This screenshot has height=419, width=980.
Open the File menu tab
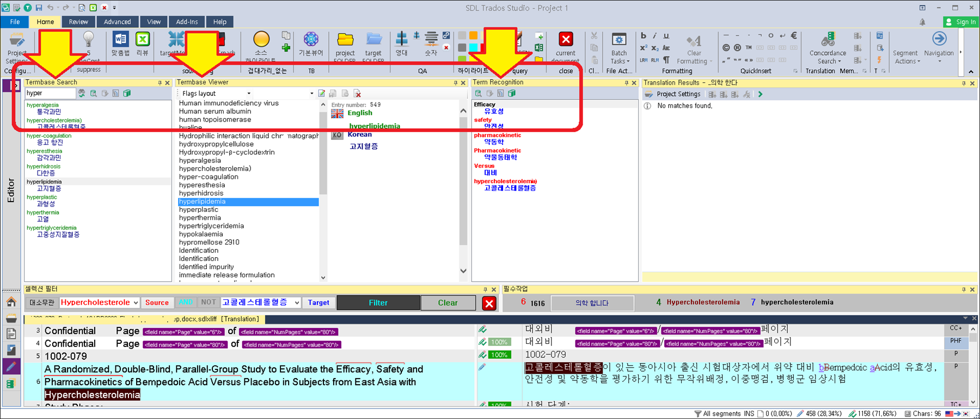coord(15,22)
